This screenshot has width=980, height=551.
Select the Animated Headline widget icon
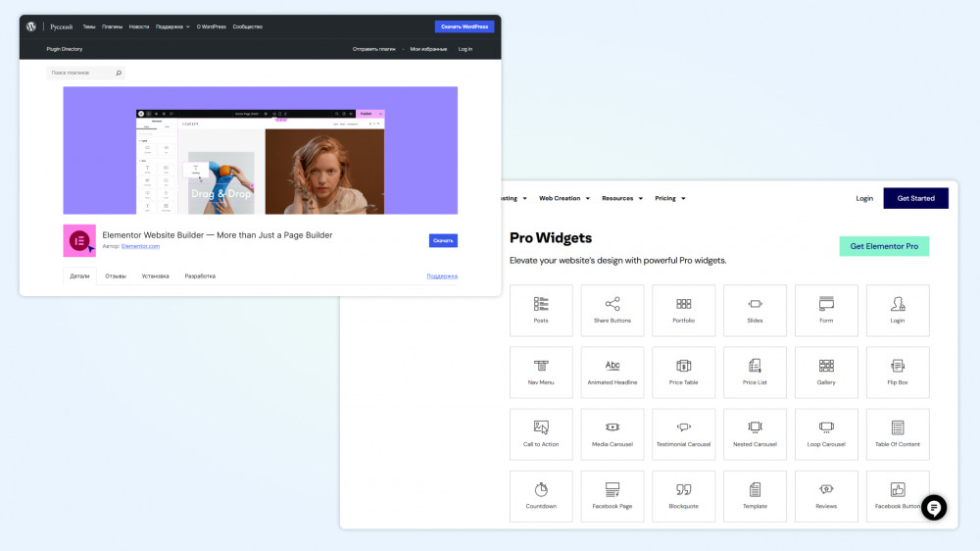(x=612, y=366)
